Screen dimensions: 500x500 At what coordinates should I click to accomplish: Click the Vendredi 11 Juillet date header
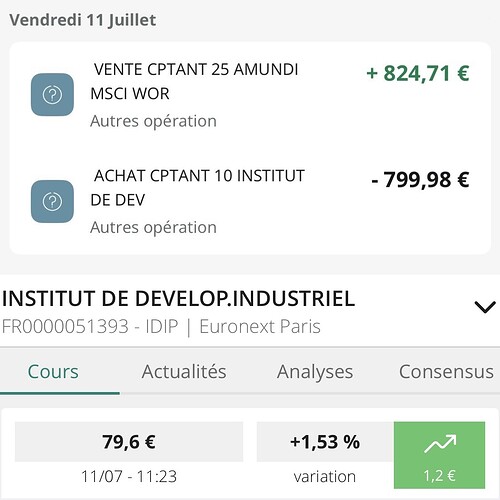[x=83, y=20]
